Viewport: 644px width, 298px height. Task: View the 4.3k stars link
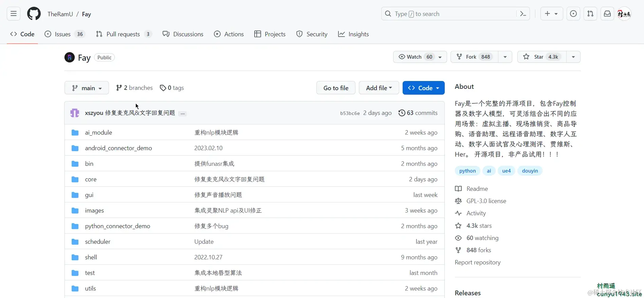(473, 226)
